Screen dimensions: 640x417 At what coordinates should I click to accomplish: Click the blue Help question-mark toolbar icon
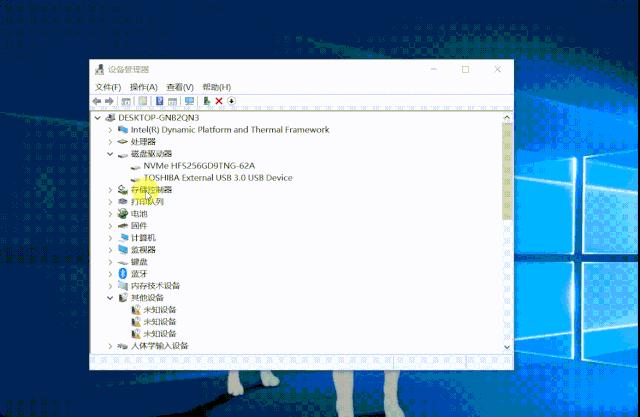pos(160,101)
